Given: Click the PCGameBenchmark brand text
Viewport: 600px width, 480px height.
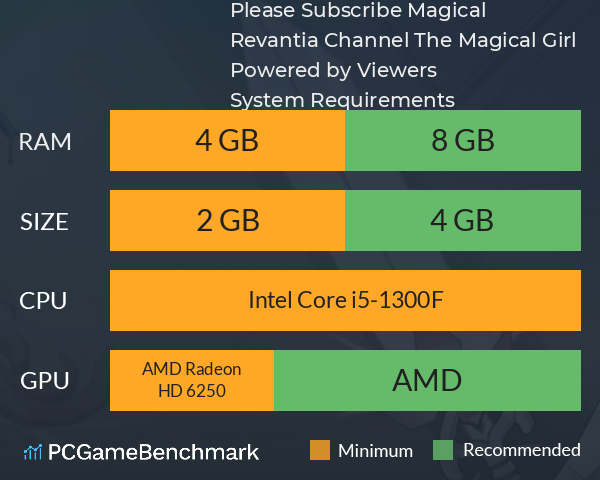Looking at the screenshot, I should [153, 452].
